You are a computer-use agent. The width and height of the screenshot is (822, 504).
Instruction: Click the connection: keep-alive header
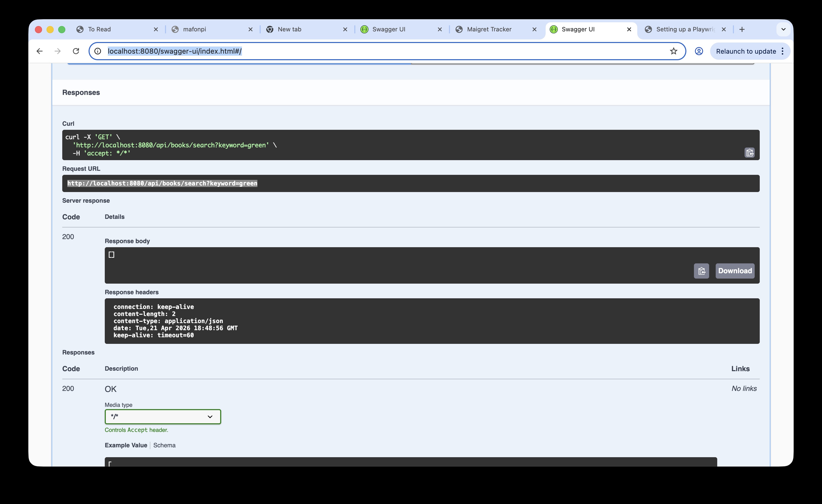(153, 307)
